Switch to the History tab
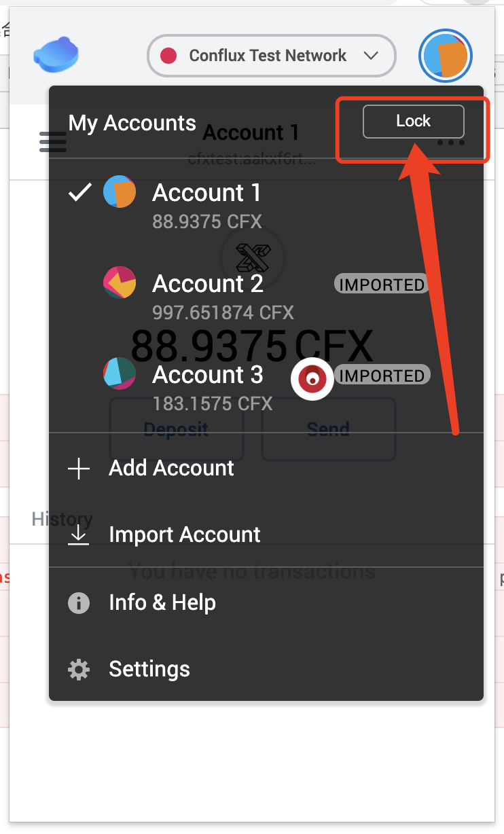The height and width of the screenshot is (834, 504). click(x=62, y=519)
